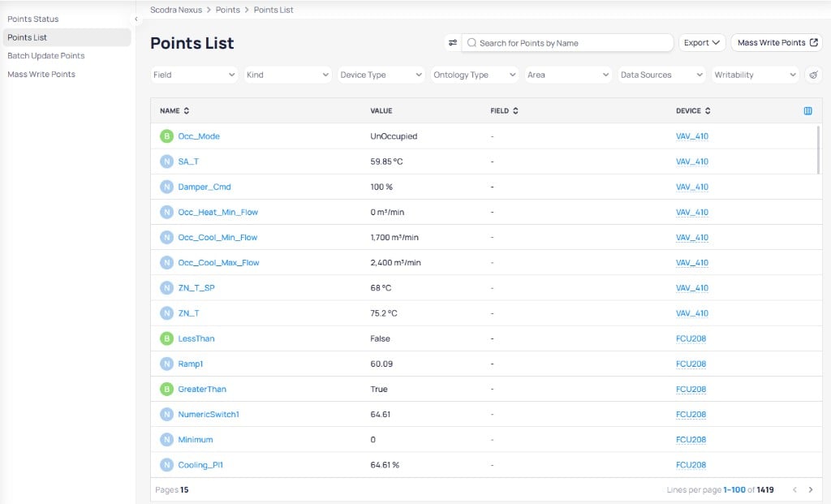Open the column chooser icon in table header
This screenshot has height=504, width=831.
coord(807,110)
